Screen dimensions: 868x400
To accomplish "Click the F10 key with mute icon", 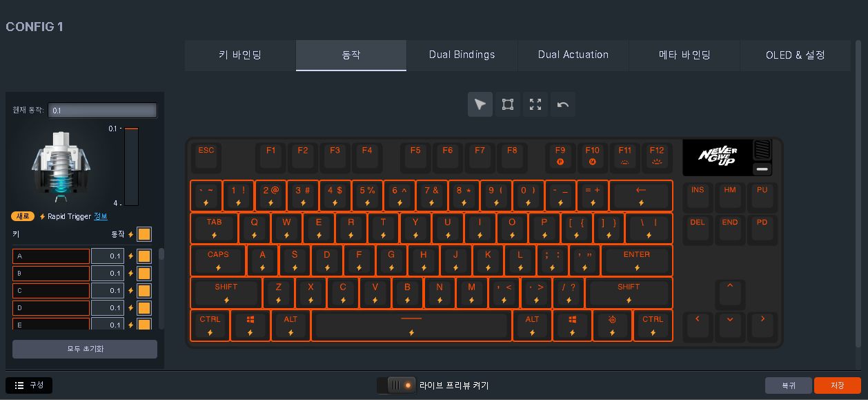I will (592, 158).
